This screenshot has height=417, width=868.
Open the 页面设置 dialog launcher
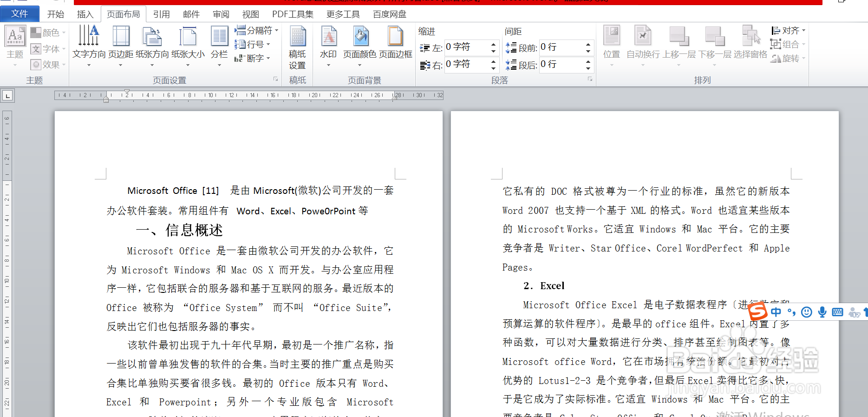click(275, 79)
